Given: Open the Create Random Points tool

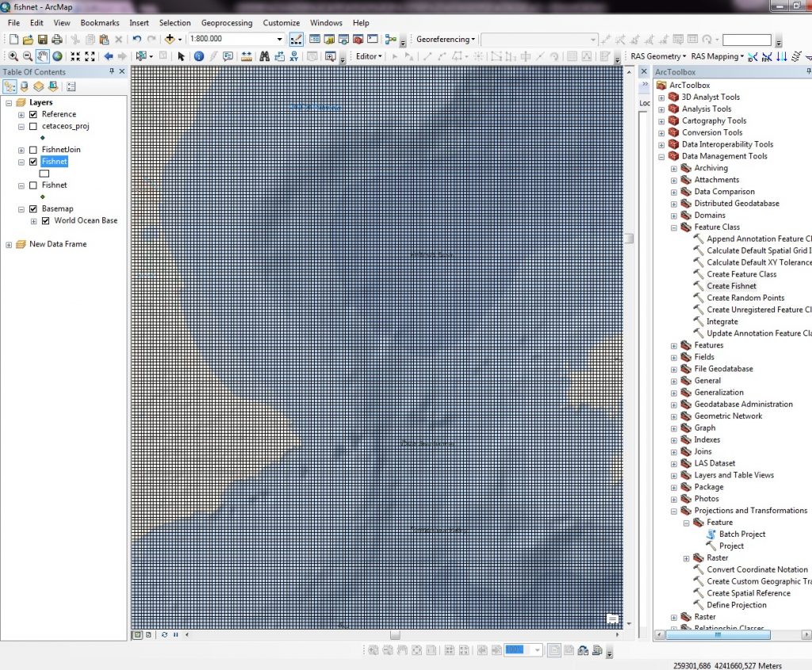Looking at the screenshot, I should point(745,297).
